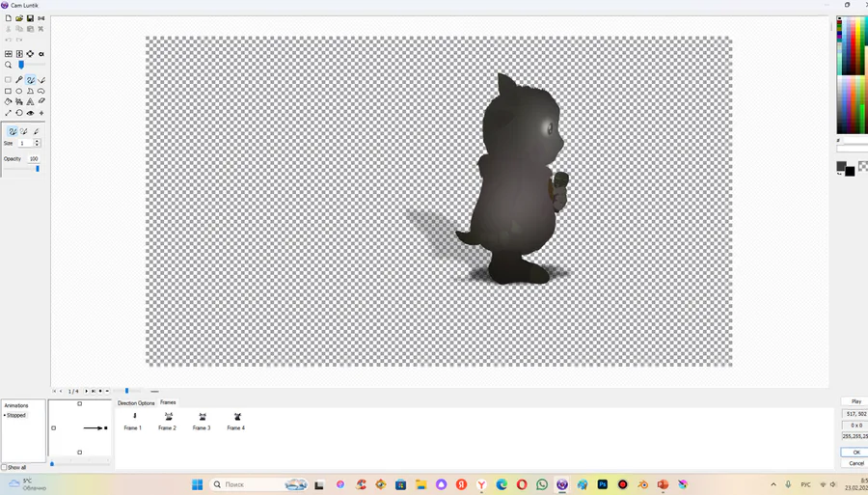Open the Windows Start menu
This screenshot has height=495, width=868.
(x=197, y=484)
